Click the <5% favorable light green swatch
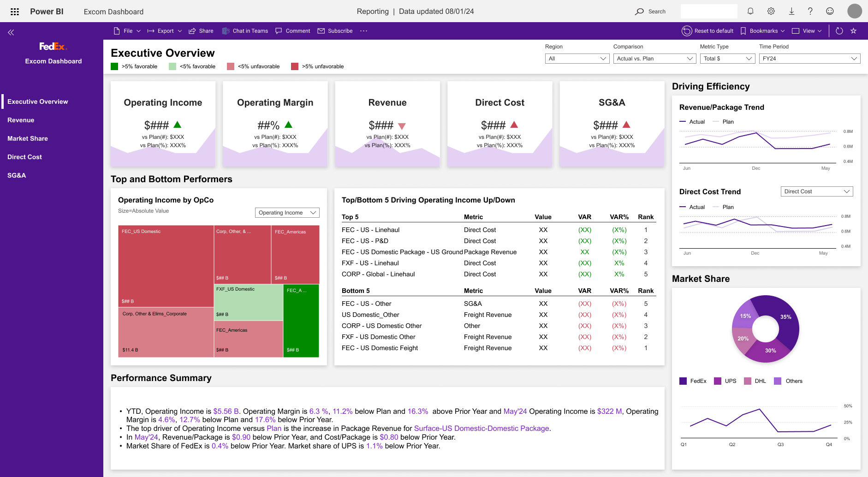 coord(172,66)
